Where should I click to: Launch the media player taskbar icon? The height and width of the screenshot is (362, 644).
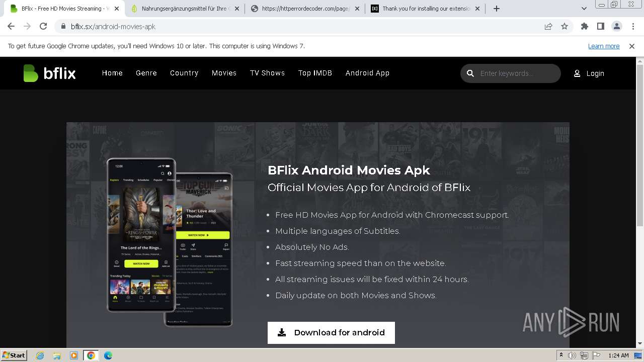(73, 355)
